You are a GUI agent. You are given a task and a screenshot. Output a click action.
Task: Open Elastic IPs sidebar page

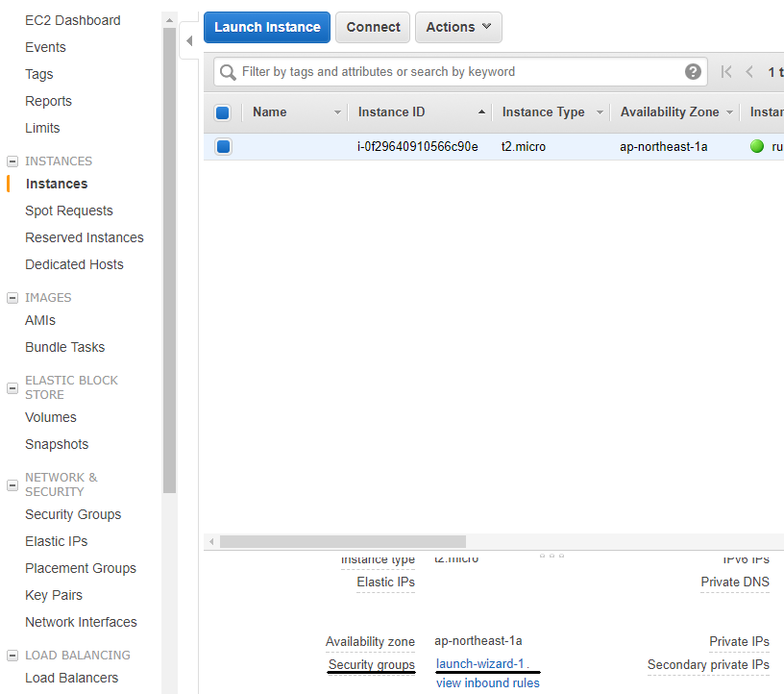coord(57,542)
